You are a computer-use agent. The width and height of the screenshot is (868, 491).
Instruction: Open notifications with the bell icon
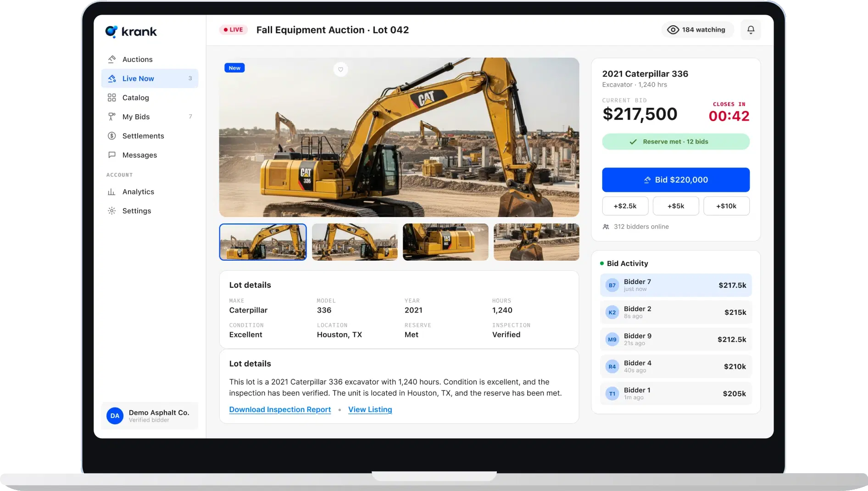(751, 30)
